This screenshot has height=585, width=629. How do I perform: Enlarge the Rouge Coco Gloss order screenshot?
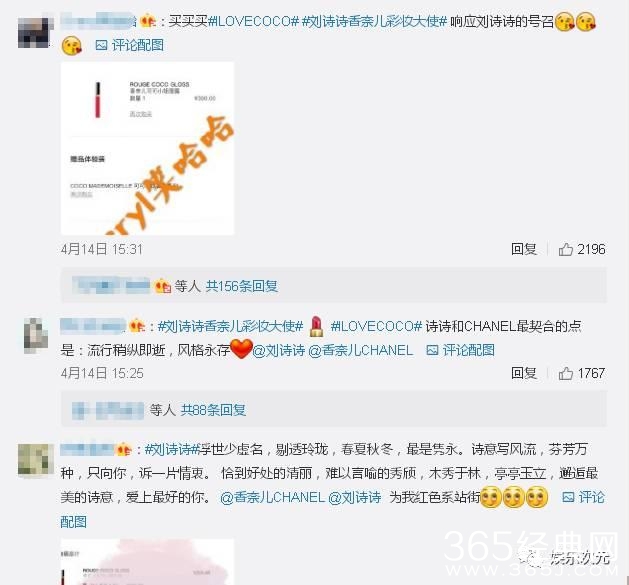147,148
